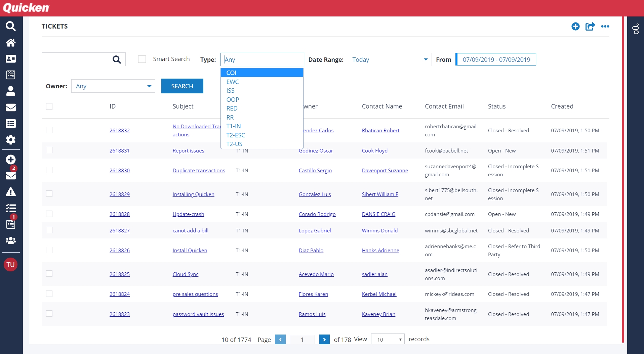The width and height of the screenshot is (644, 354).
Task: Open settings gear in the sidebar
Action: tap(11, 140)
